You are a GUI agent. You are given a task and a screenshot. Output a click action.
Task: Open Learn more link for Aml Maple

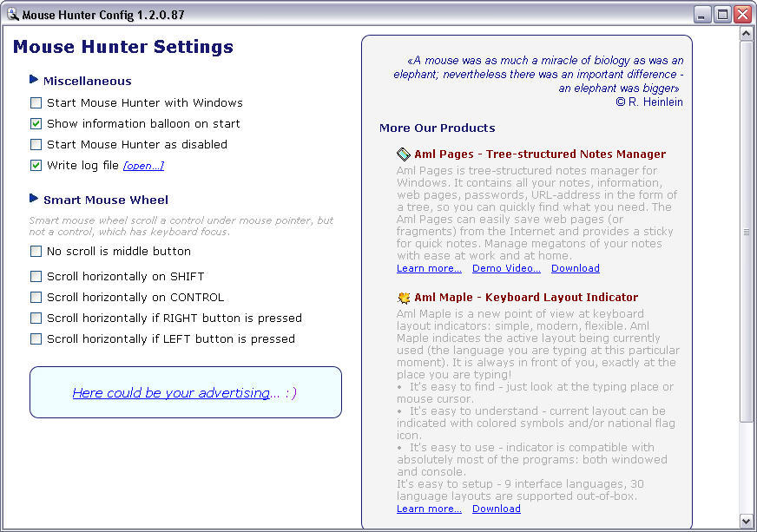click(x=429, y=509)
